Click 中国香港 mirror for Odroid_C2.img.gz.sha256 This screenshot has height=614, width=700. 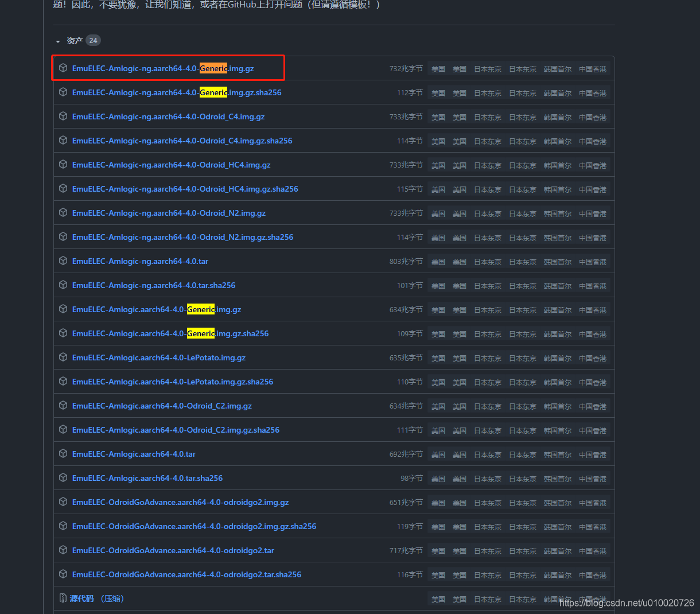[593, 430]
